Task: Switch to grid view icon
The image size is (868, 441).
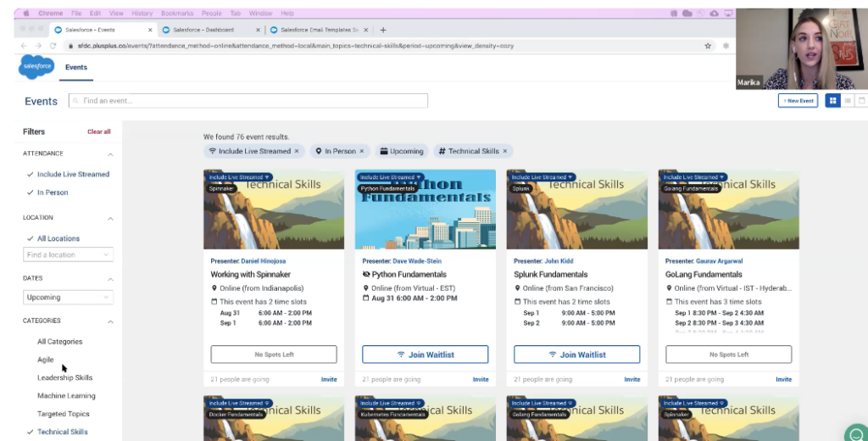Action: [x=832, y=100]
